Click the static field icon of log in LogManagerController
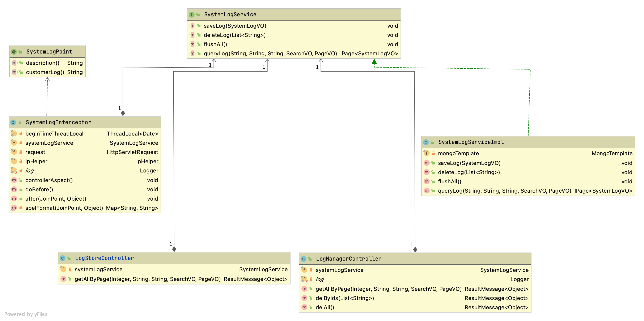Viewport: 644px width, 321px height. 304,279
